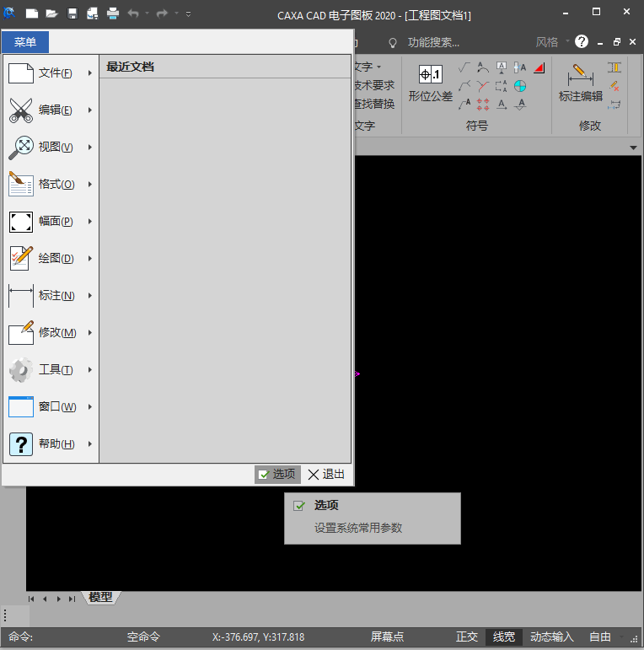Click the 命令: command line input

coord(20,637)
